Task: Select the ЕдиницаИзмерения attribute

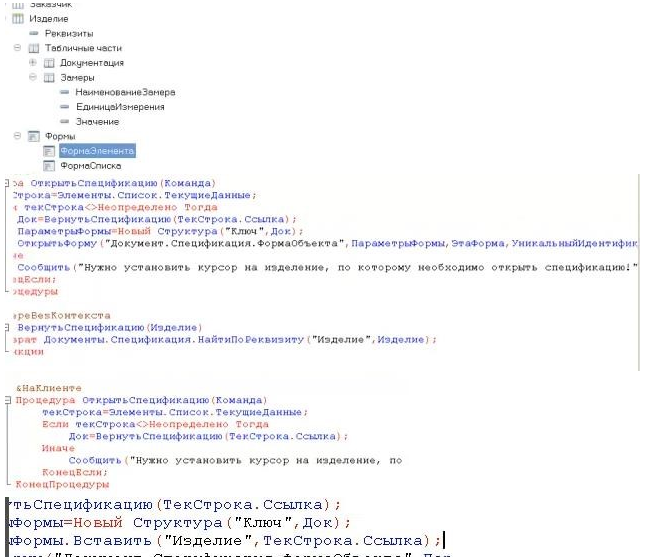Action: (x=119, y=107)
